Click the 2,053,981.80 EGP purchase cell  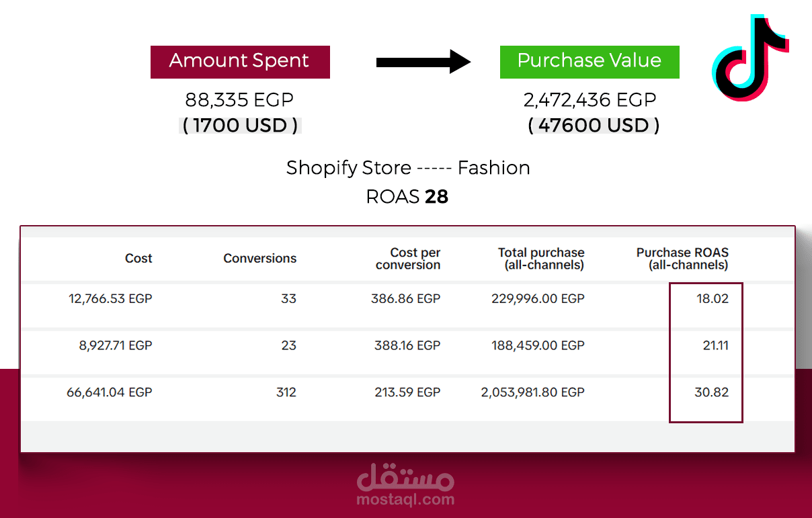pyautogui.click(x=533, y=392)
